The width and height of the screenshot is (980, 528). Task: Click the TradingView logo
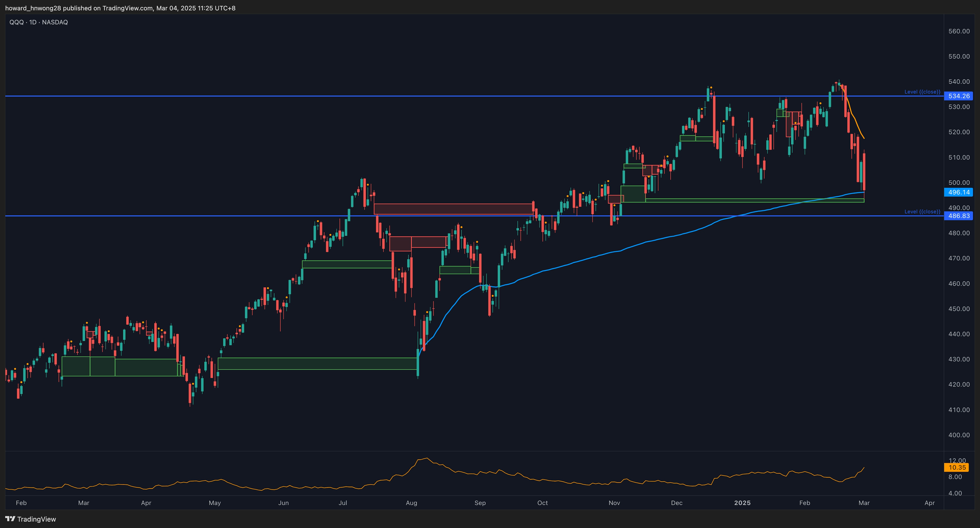point(30,519)
